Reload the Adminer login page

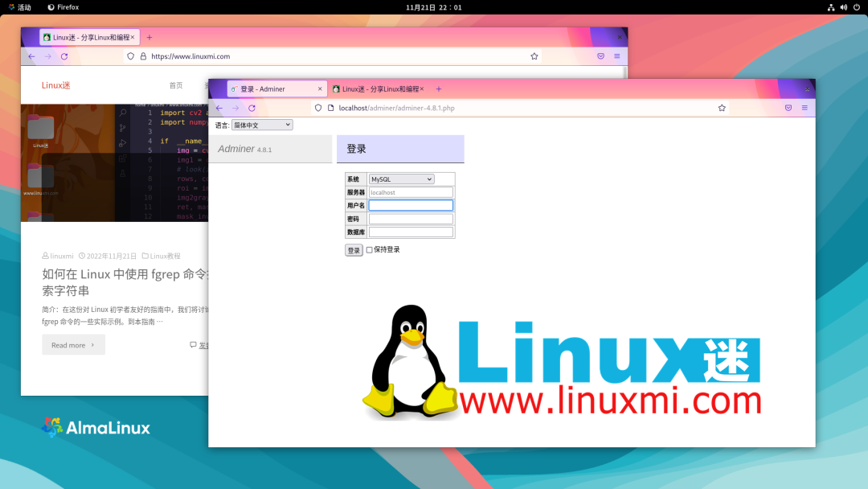tap(252, 108)
